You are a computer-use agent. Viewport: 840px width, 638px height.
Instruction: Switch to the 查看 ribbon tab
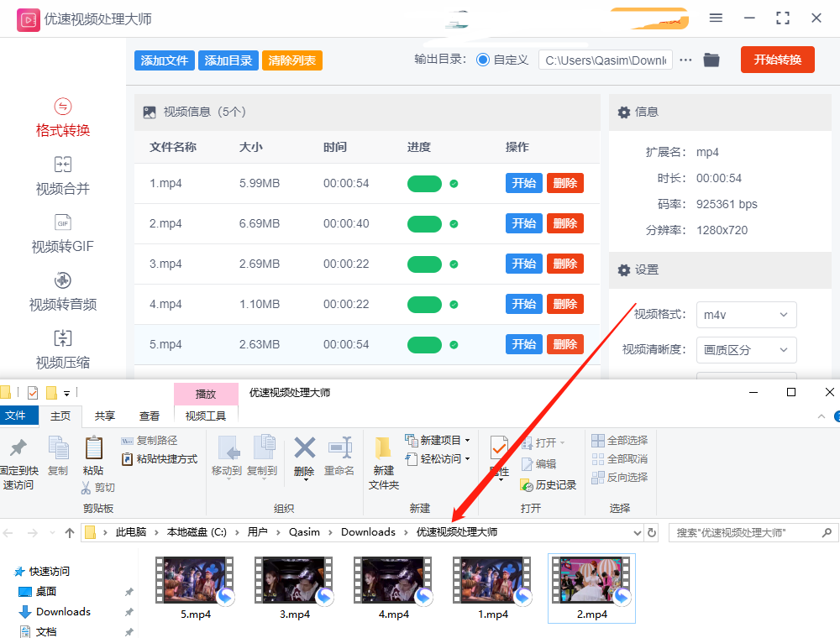point(150,416)
